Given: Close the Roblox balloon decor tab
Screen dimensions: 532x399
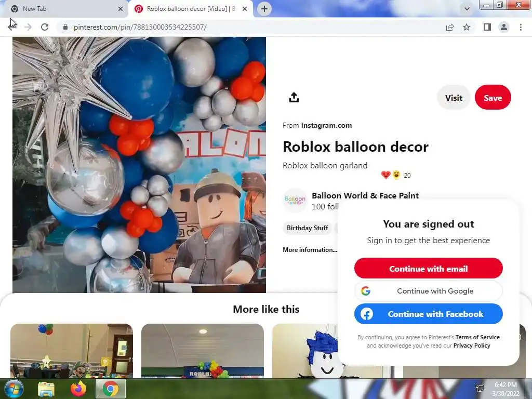Looking at the screenshot, I should (x=245, y=9).
